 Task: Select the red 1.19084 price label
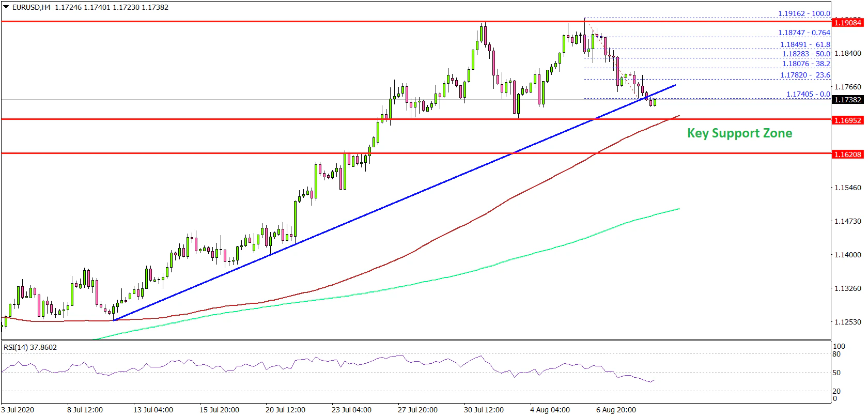click(847, 22)
